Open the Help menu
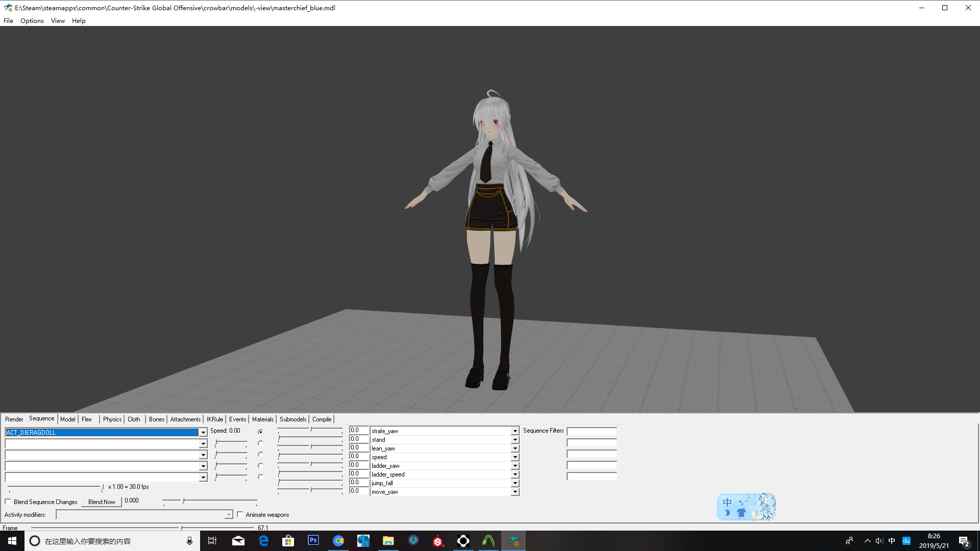 coord(79,21)
